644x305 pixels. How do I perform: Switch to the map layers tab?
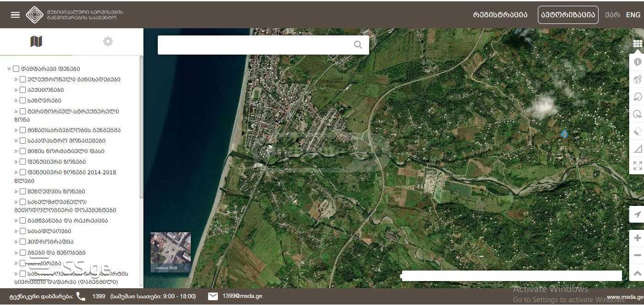click(36, 42)
